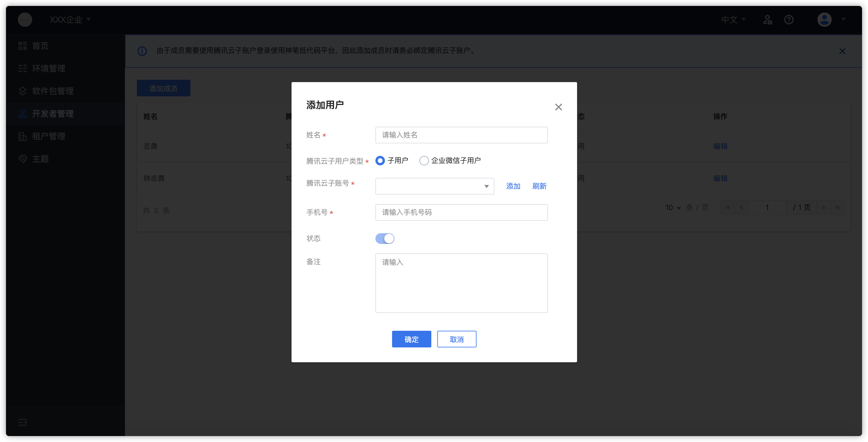868x442 pixels.
Task: Open 环境管理 in the sidebar
Action: tap(65, 68)
